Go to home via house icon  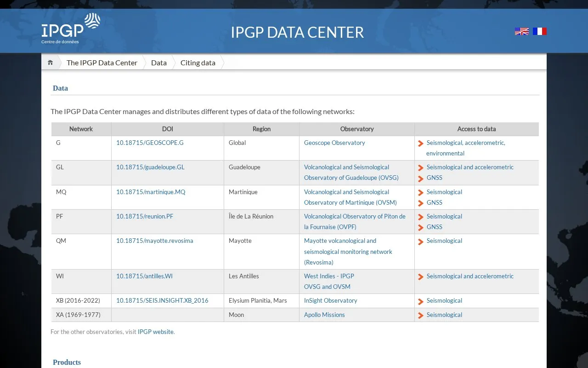click(51, 63)
